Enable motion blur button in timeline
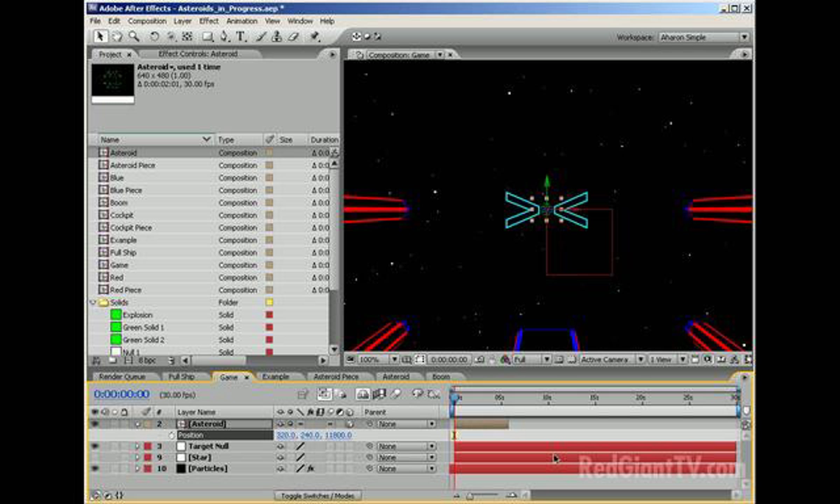 [396, 394]
